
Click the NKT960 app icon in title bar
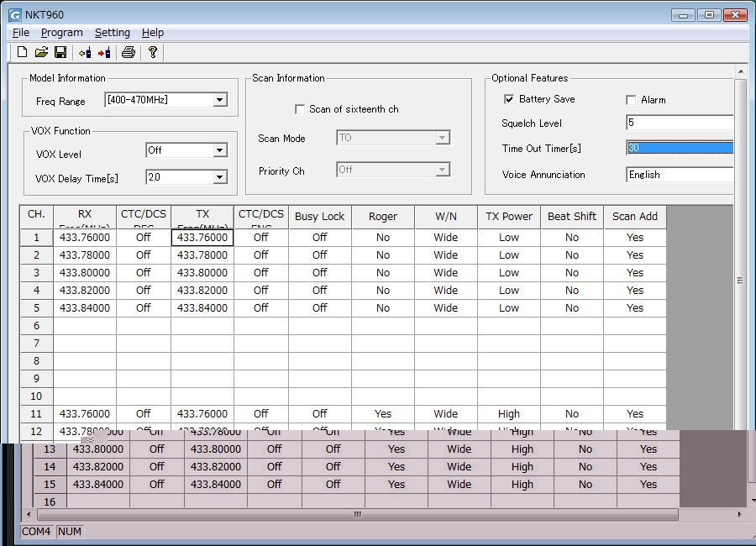click(x=14, y=15)
